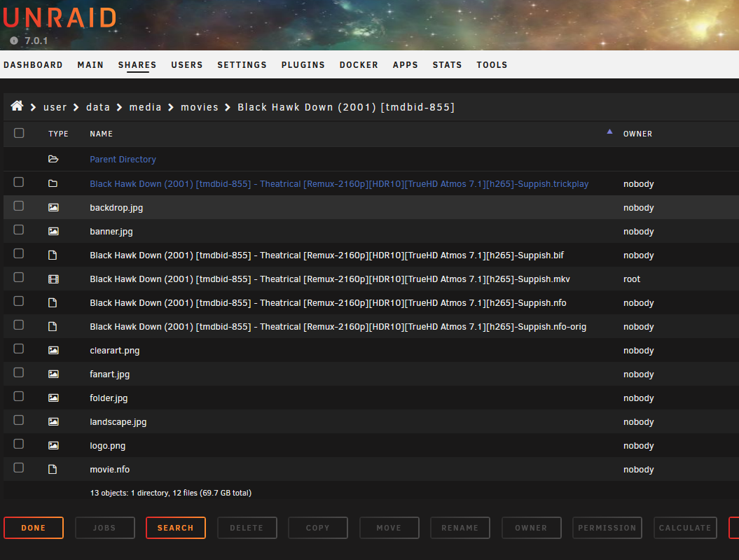Click the film icon of the .mkv file
The height and width of the screenshot is (560, 739).
coord(53,279)
